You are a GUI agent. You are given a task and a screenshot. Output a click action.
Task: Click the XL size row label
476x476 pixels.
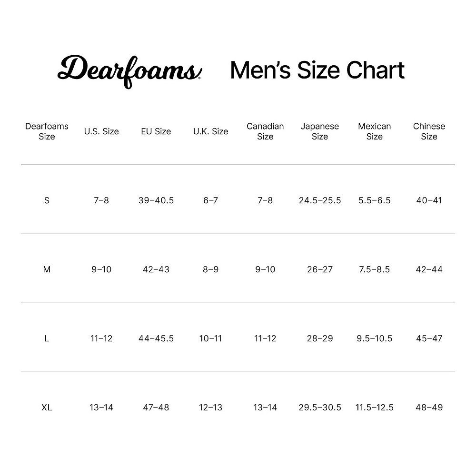click(x=47, y=407)
